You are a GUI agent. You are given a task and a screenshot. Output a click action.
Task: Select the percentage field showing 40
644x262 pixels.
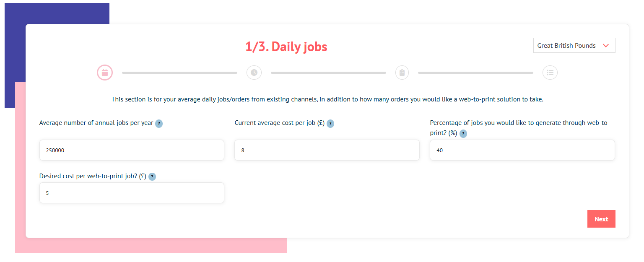(522, 150)
